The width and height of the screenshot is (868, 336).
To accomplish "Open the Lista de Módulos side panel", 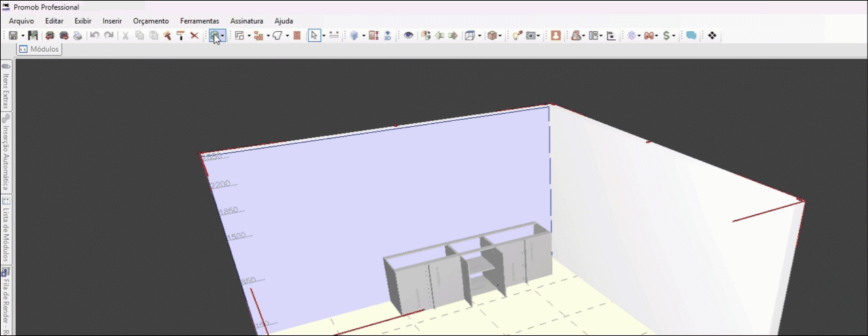I will 6,229.
